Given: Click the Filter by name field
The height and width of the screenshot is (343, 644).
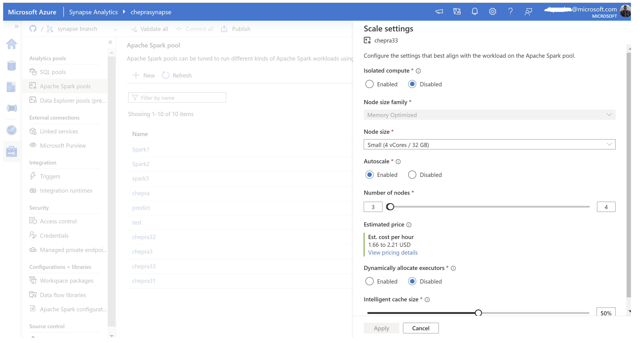Looking at the screenshot, I should pos(177,98).
